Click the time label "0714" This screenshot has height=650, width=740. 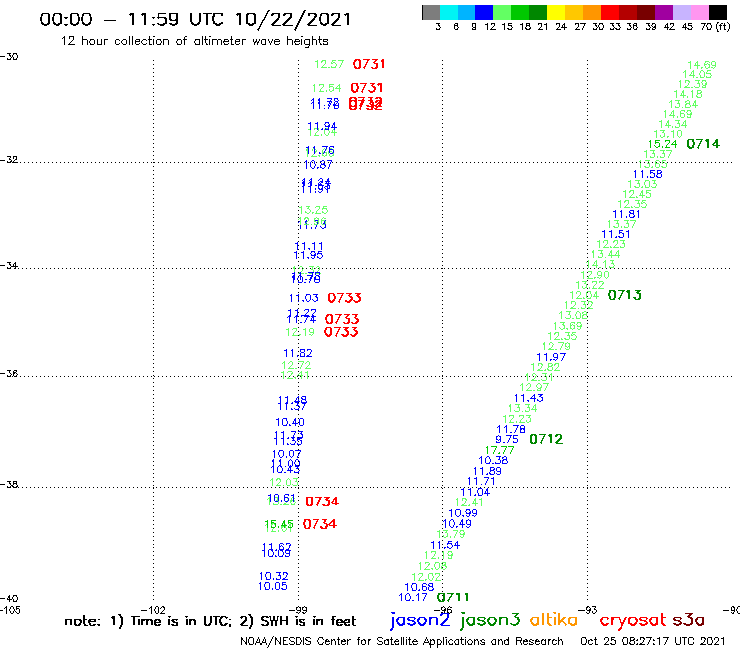[703, 144]
